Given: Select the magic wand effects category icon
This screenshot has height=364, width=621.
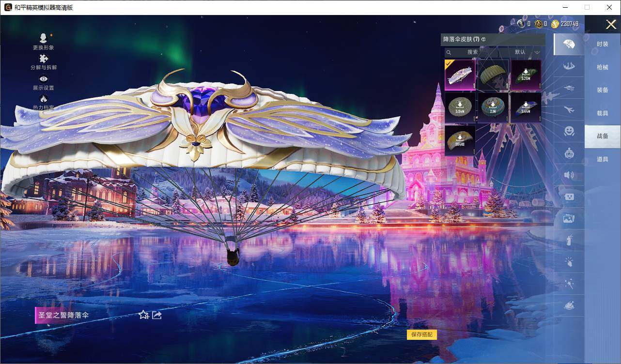Looking at the screenshot, I should pyautogui.click(x=569, y=284).
